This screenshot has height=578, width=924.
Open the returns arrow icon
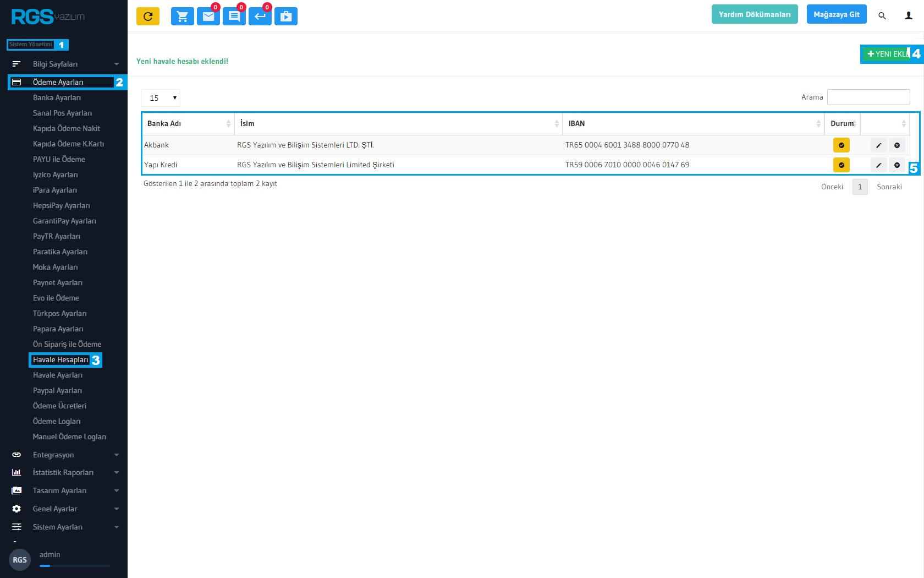(260, 17)
